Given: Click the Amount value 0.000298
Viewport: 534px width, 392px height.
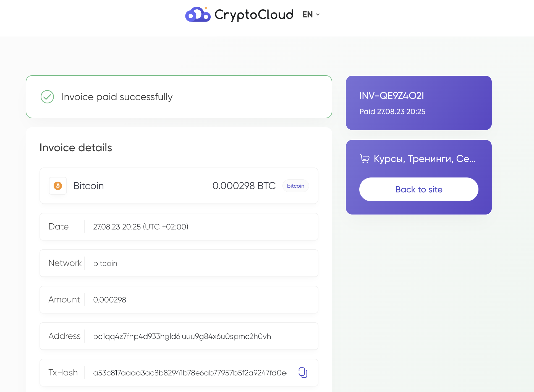Looking at the screenshot, I should click(110, 300).
